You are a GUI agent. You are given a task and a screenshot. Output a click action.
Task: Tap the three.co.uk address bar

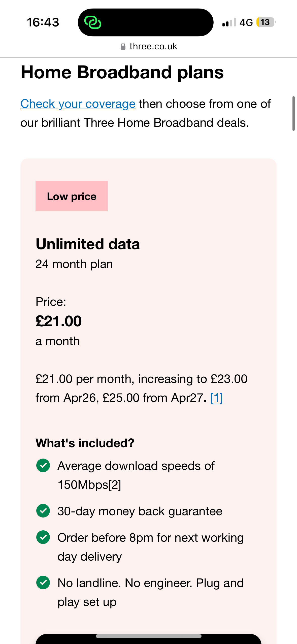149,46
